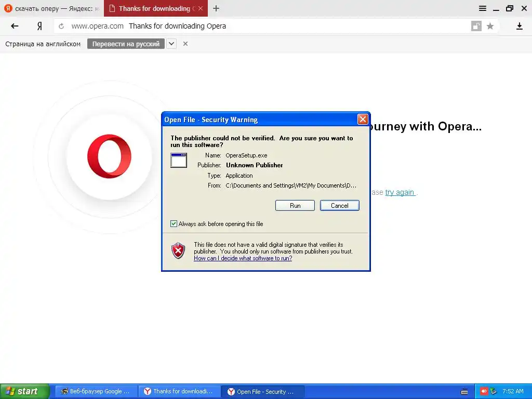Viewport: 532px width, 399px height.
Task: Click the browser back arrow
Action: [14, 26]
